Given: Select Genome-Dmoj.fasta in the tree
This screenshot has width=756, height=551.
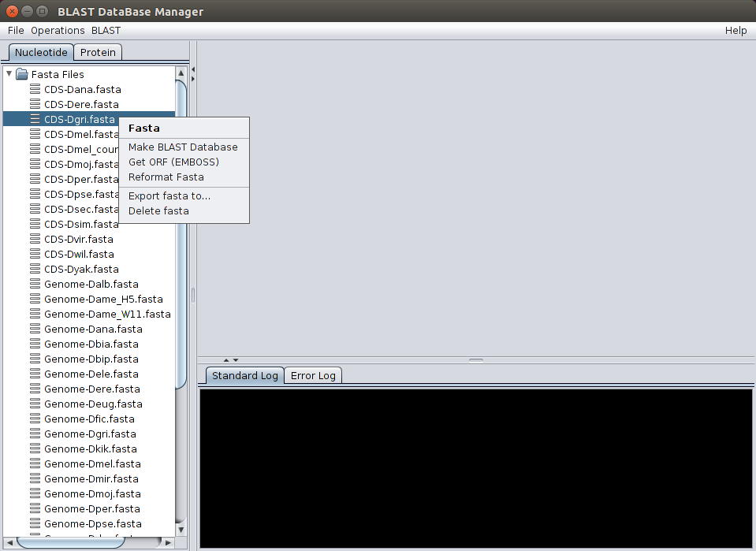Looking at the screenshot, I should 92,493.
